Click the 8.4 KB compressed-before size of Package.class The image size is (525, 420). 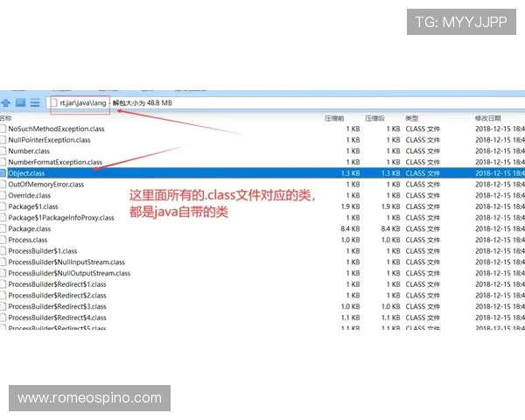[350, 228]
